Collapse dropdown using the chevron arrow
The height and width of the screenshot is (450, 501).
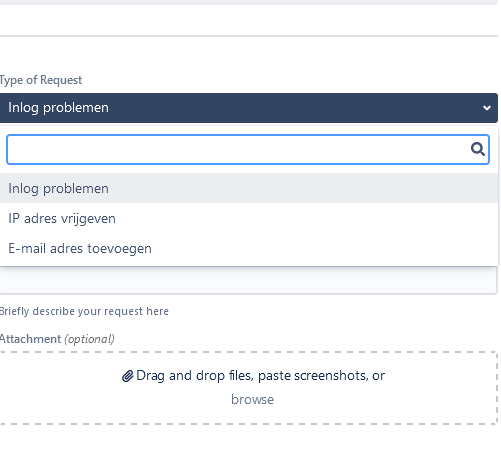click(x=487, y=108)
